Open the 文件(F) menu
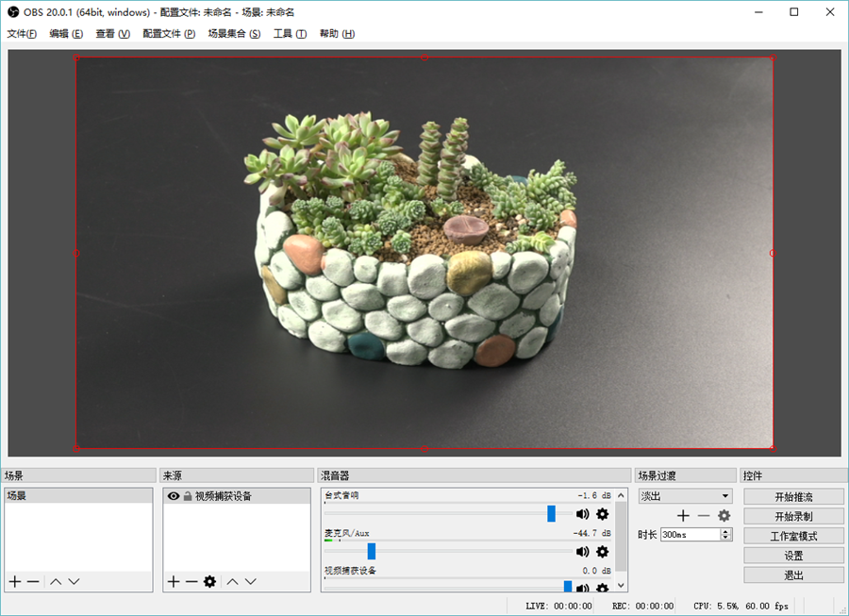Viewport: 849px width, 616px height. point(22,34)
